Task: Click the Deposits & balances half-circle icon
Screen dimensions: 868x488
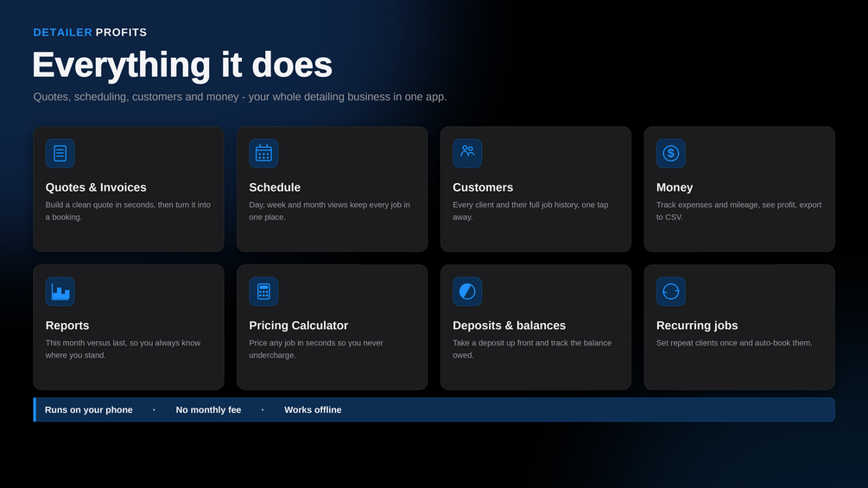Action: tap(467, 292)
